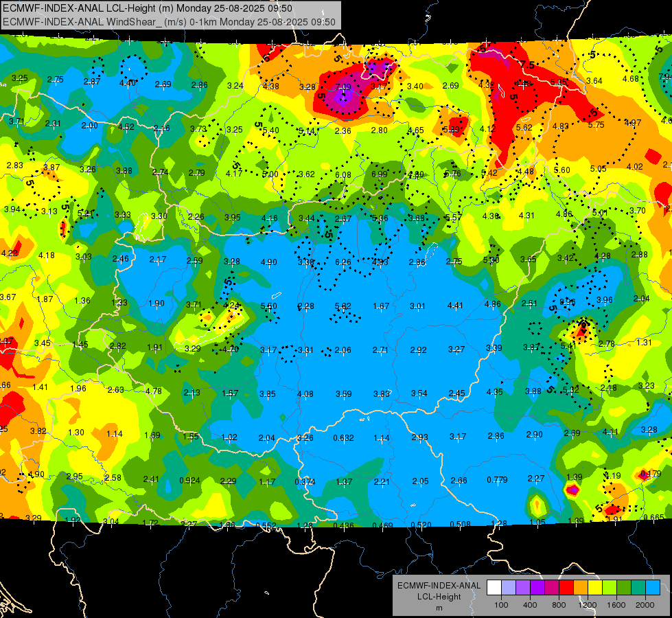Click the lime green legend swatch above 1600
672x618 pixels.
pos(610,588)
